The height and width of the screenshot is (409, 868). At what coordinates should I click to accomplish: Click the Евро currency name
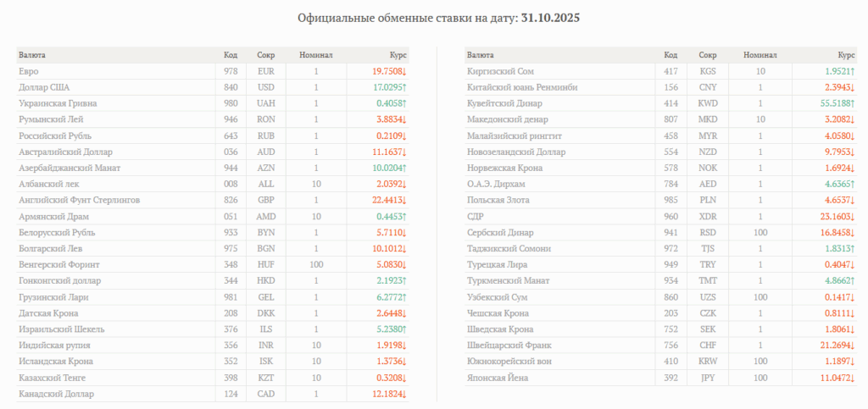coord(29,71)
